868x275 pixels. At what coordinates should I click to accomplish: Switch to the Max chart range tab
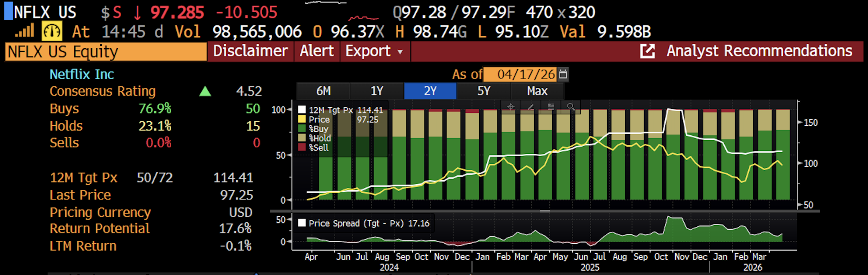pos(537,91)
